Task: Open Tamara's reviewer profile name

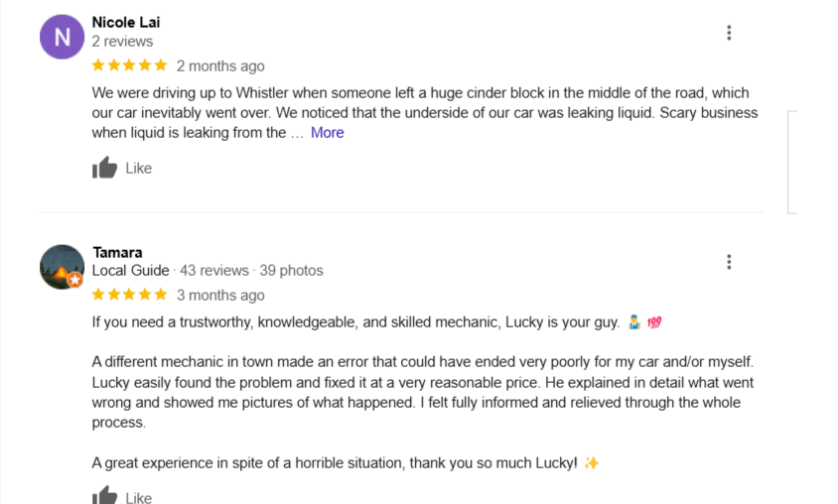Action: 117,252
